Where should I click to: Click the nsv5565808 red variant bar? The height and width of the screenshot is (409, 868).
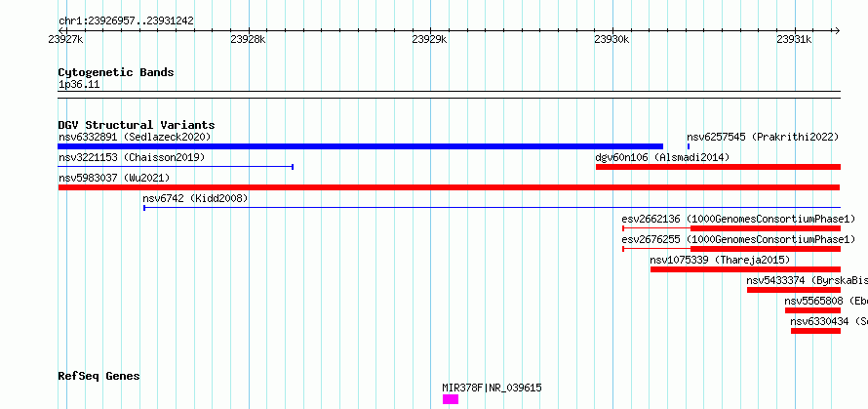click(x=812, y=310)
